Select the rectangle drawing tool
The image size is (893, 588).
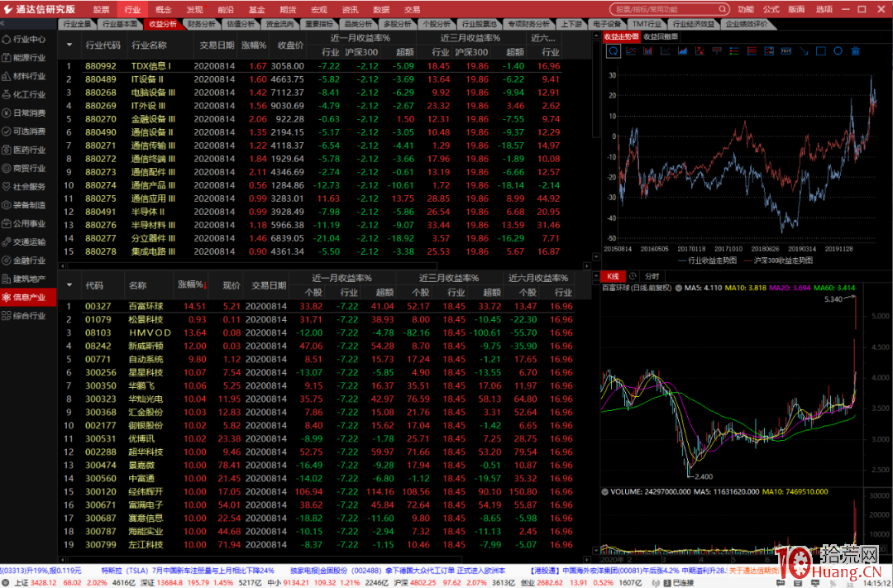click(821, 51)
